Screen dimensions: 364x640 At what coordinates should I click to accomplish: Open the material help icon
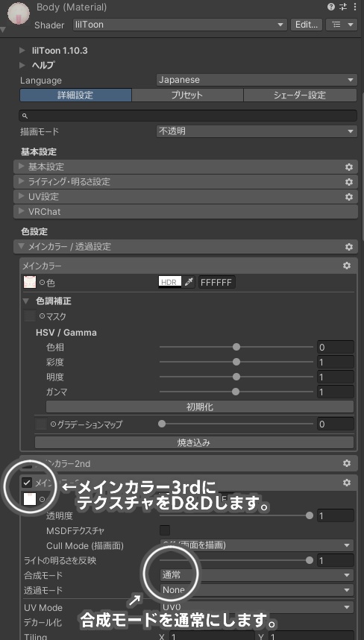click(x=331, y=7)
